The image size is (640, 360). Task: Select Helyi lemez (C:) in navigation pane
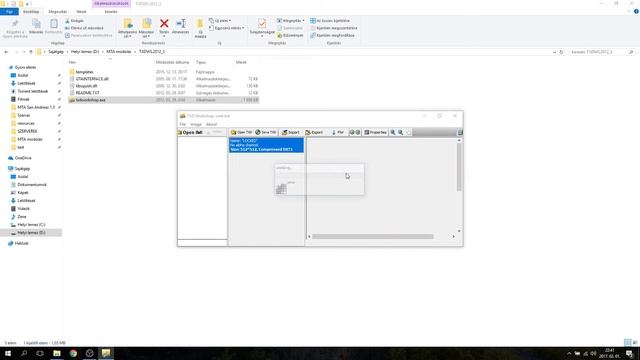pyautogui.click(x=31, y=225)
